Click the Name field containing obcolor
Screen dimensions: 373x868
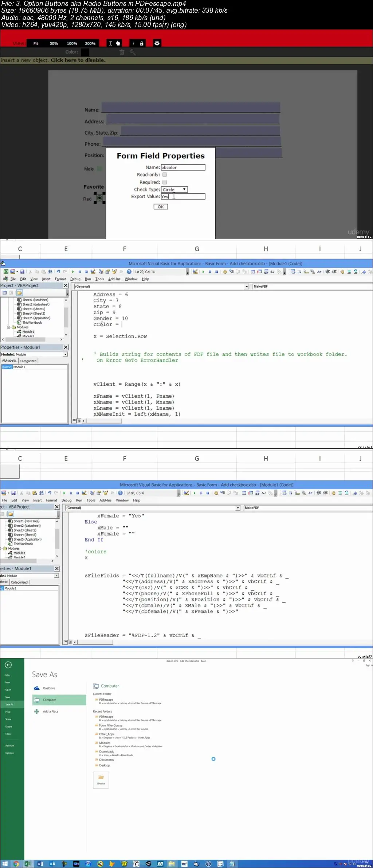point(183,168)
